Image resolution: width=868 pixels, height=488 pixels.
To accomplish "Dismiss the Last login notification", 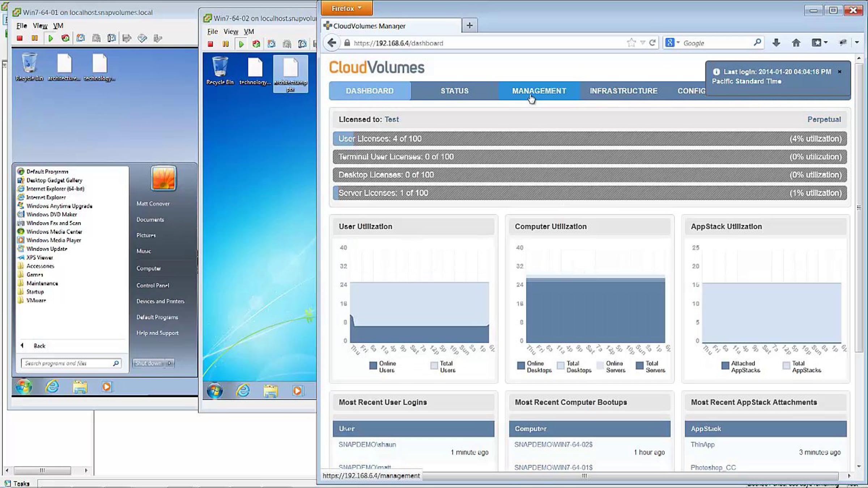I will pyautogui.click(x=840, y=72).
